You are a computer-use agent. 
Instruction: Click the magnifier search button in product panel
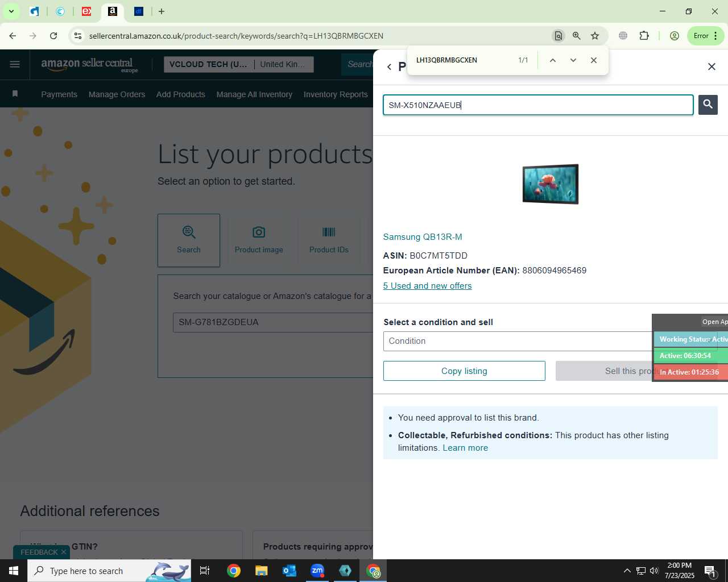pyautogui.click(x=708, y=105)
